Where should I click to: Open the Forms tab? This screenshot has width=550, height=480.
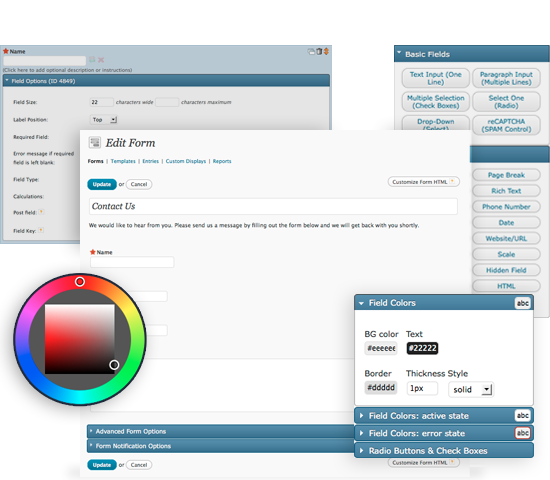(x=95, y=161)
